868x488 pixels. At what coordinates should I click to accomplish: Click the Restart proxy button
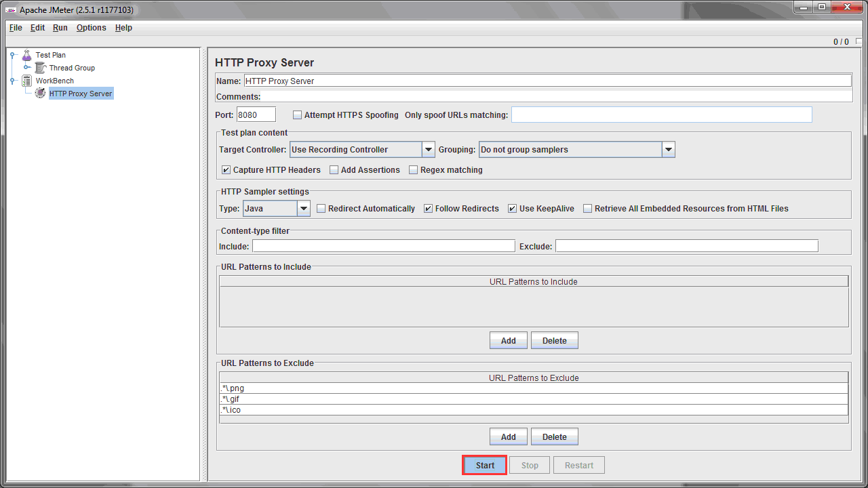579,466
